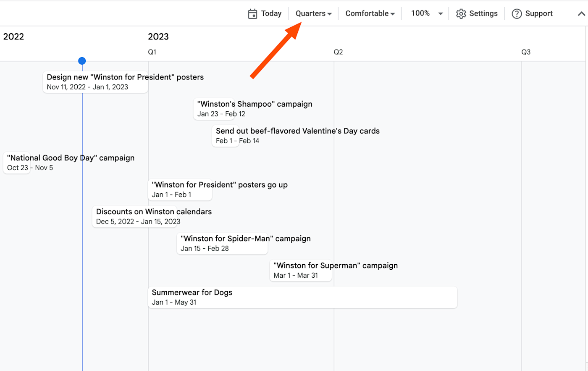Click the Support question mark icon

[517, 14]
